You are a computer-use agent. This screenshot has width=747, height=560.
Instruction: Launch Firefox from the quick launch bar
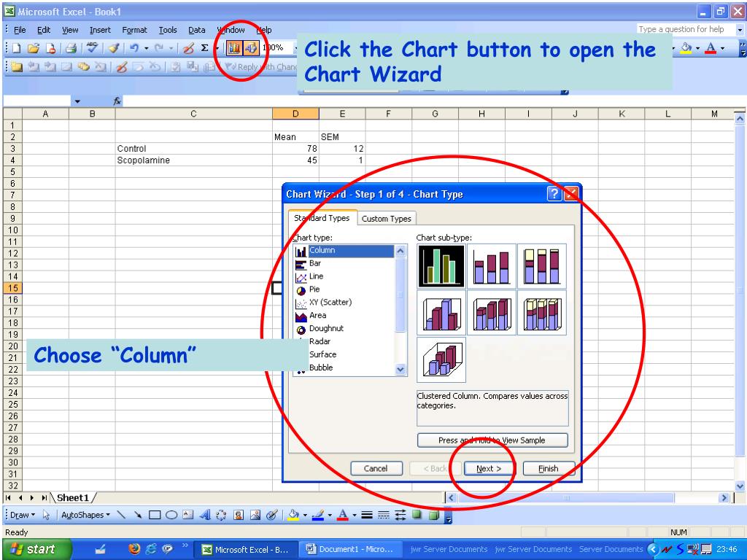pos(134,549)
